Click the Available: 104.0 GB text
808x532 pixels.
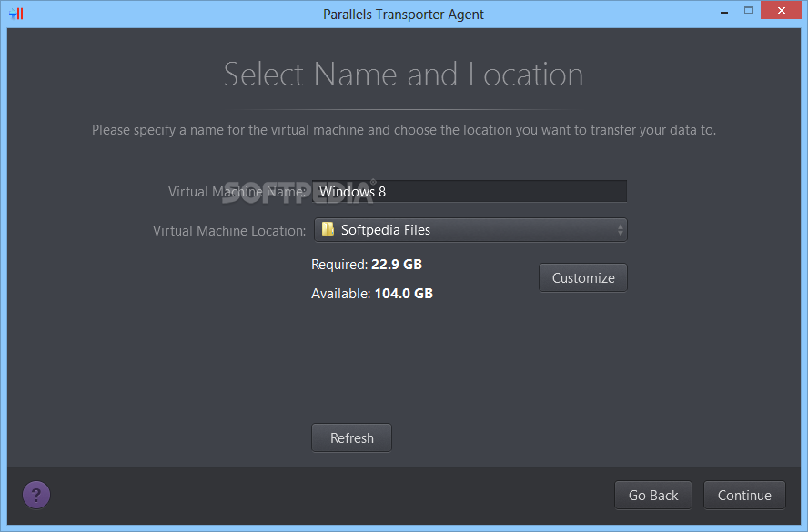tap(372, 294)
